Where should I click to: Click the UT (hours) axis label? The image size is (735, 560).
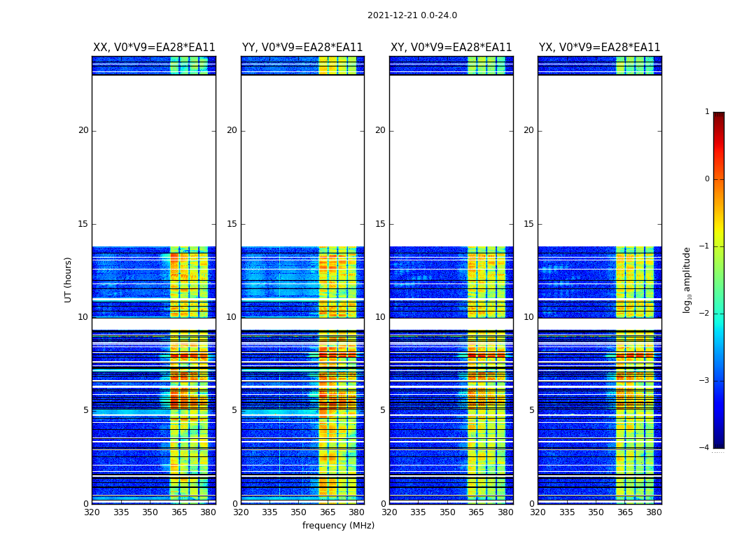click(68, 280)
